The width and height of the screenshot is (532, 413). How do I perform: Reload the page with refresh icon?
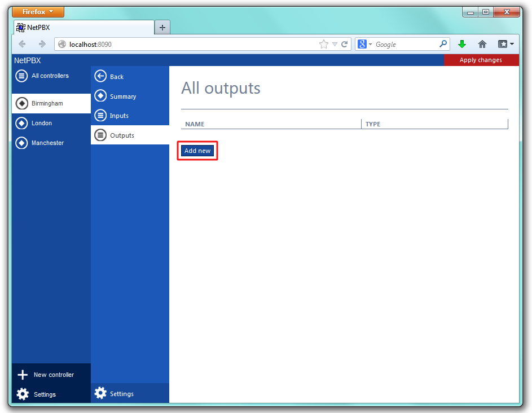click(344, 44)
